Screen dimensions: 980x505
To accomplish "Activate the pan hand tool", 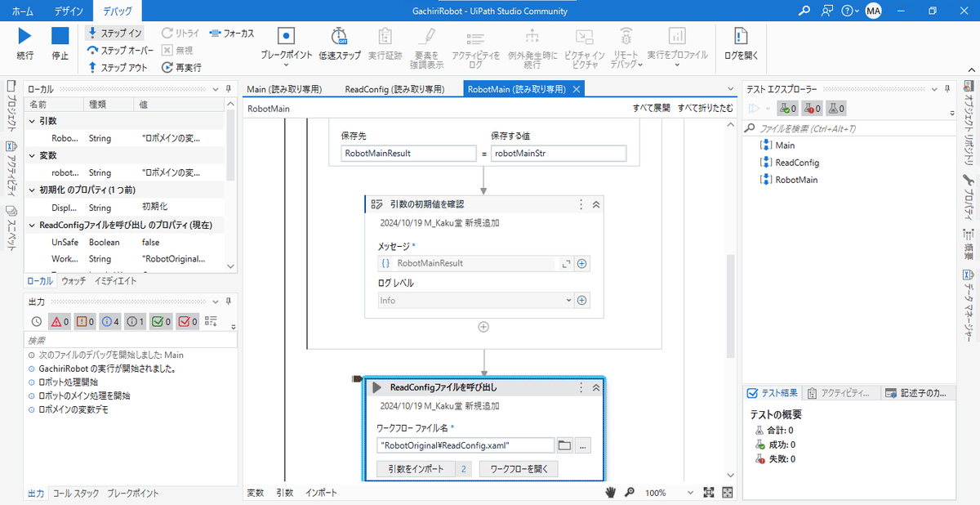I will 611,493.
